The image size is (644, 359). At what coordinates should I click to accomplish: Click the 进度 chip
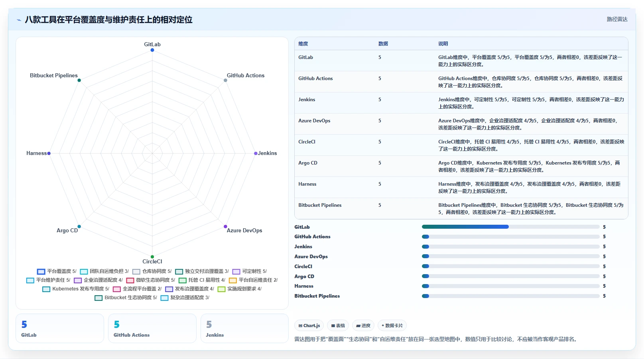[x=363, y=326]
